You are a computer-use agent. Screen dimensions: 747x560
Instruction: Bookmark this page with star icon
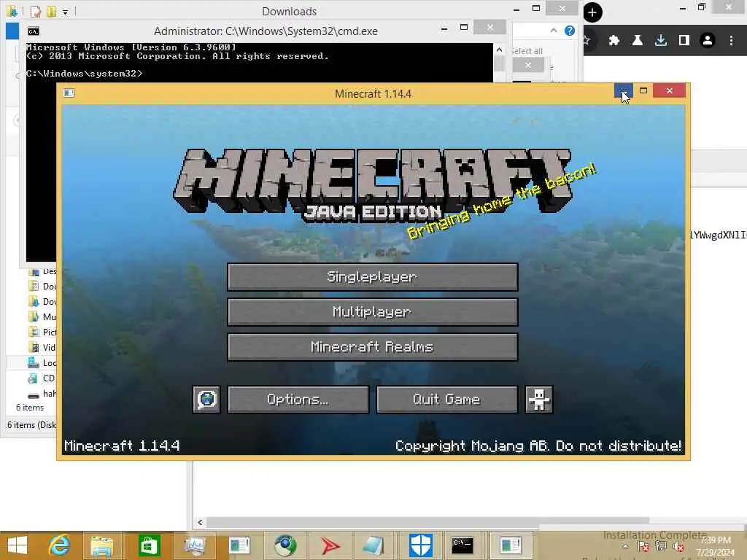[x=587, y=41]
